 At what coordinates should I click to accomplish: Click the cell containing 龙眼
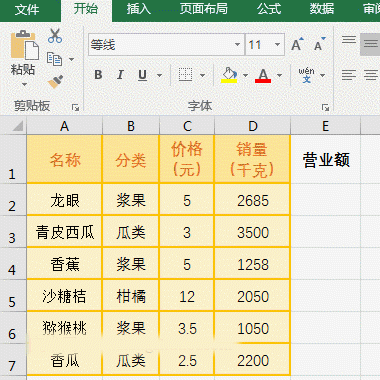click(64, 200)
